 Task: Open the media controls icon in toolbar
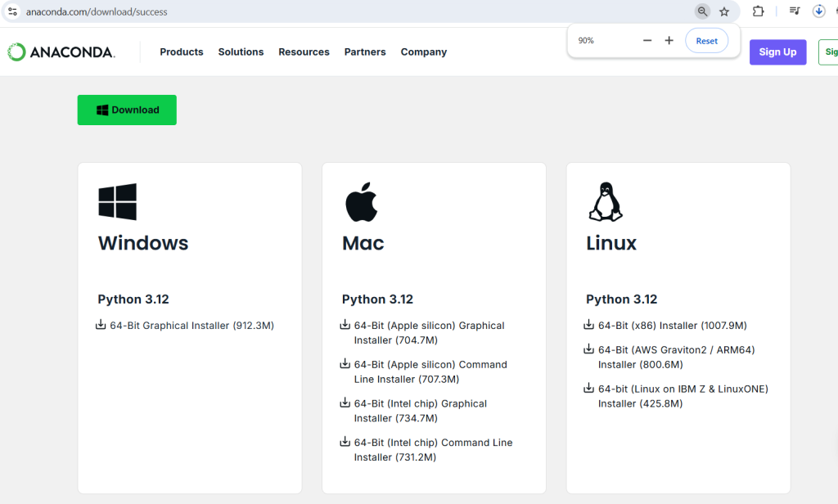tap(794, 11)
